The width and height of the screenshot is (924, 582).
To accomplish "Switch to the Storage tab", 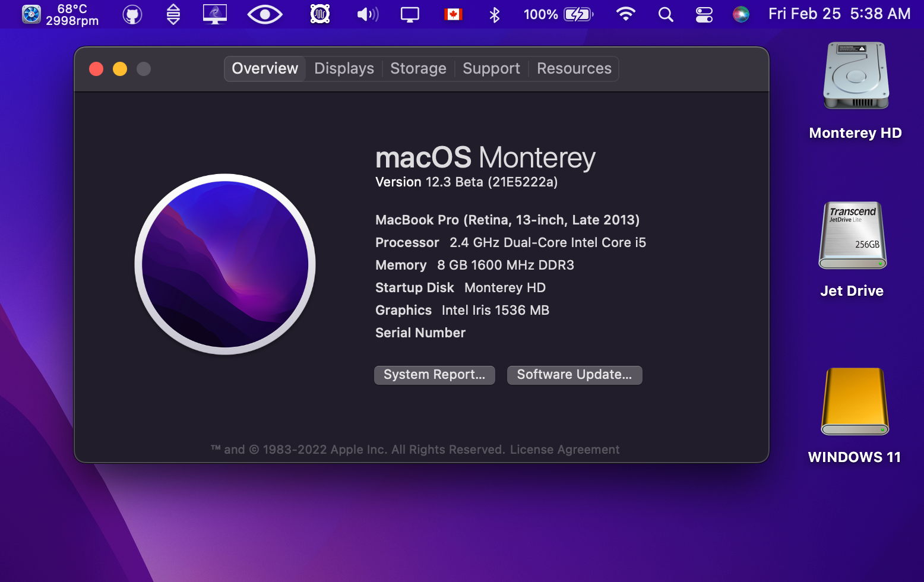I will point(418,69).
